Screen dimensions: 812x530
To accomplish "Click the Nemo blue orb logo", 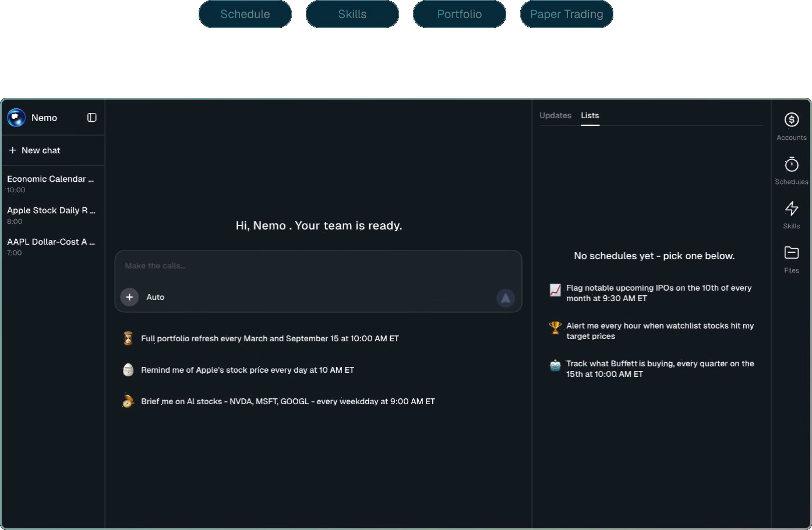I will [16, 118].
